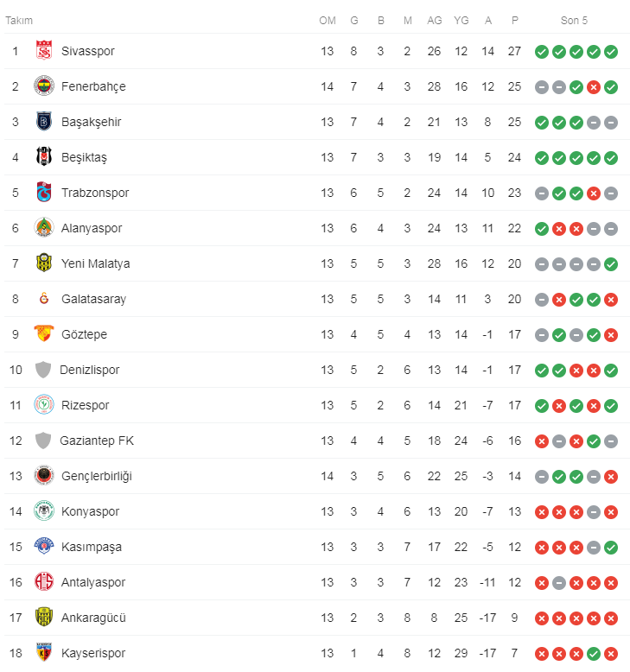This screenshot has height=672, width=630.
Task: Click the Denizlispor placeholder shield icon
Action: pyautogui.click(x=43, y=370)
